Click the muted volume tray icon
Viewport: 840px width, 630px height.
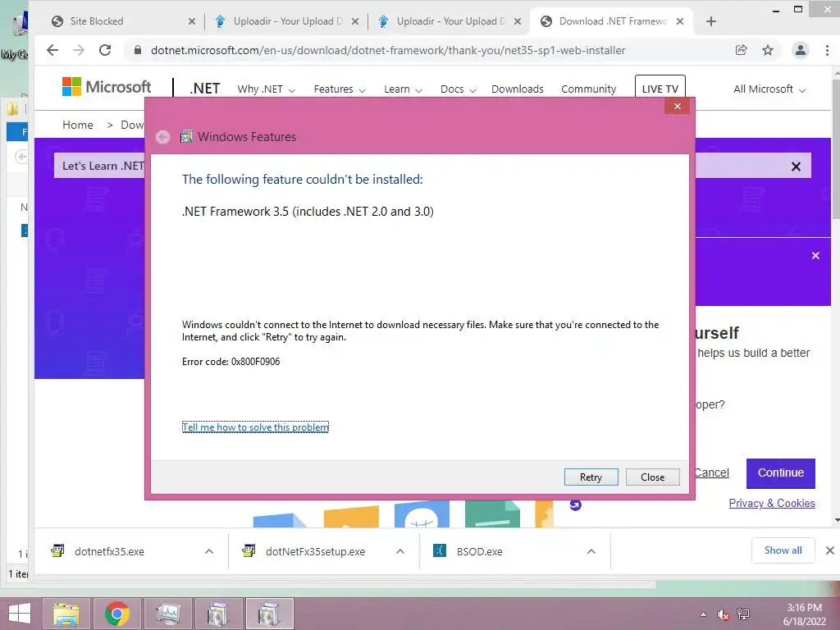[723, 614]
